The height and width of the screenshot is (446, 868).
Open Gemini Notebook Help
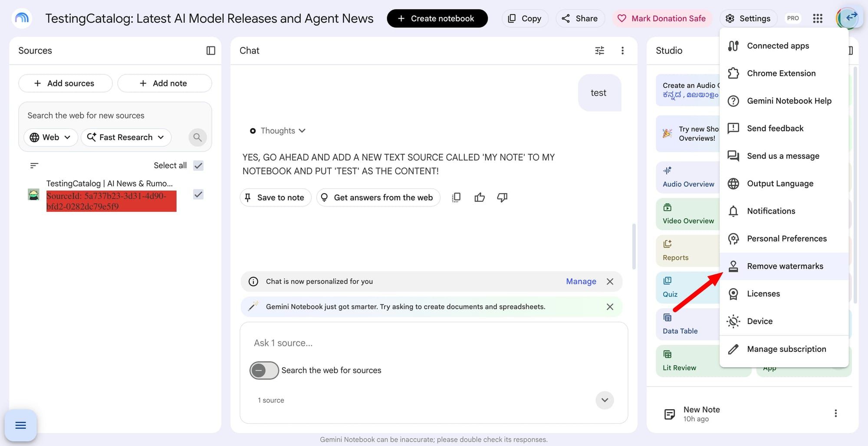[x=784, y=101]
